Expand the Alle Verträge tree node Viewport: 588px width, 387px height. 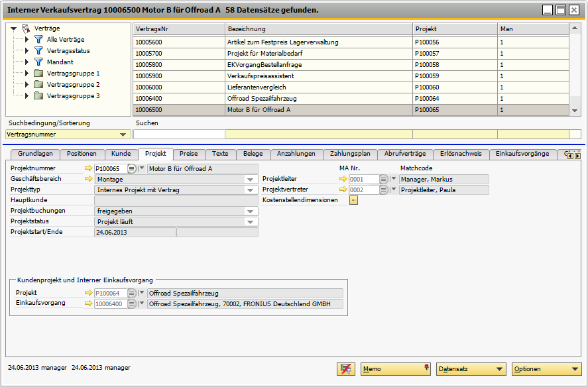click(x=27, y=40)
